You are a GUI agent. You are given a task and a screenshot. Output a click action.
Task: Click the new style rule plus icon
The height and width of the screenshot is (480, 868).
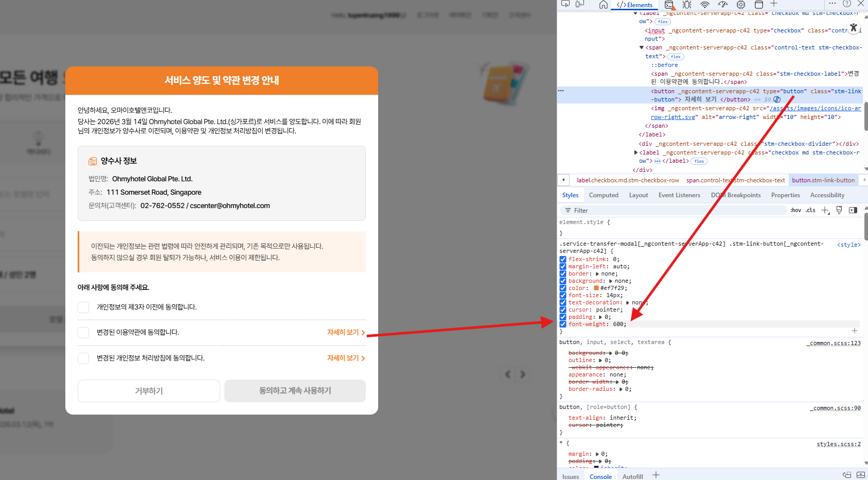point(825,210)
